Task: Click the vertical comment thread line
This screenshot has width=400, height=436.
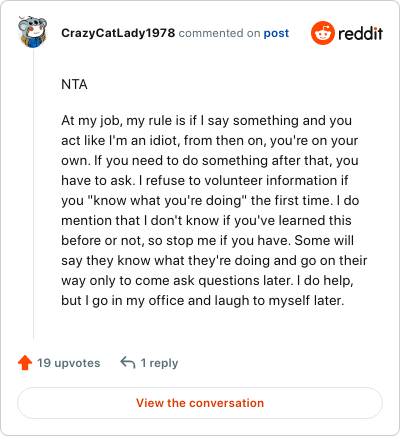Action: point(33,193)
